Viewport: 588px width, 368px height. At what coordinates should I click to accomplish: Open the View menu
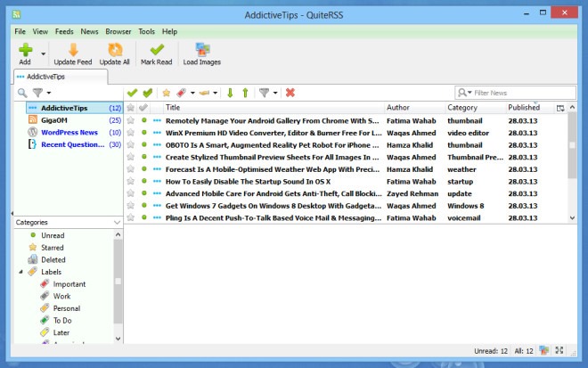(40, 31)
